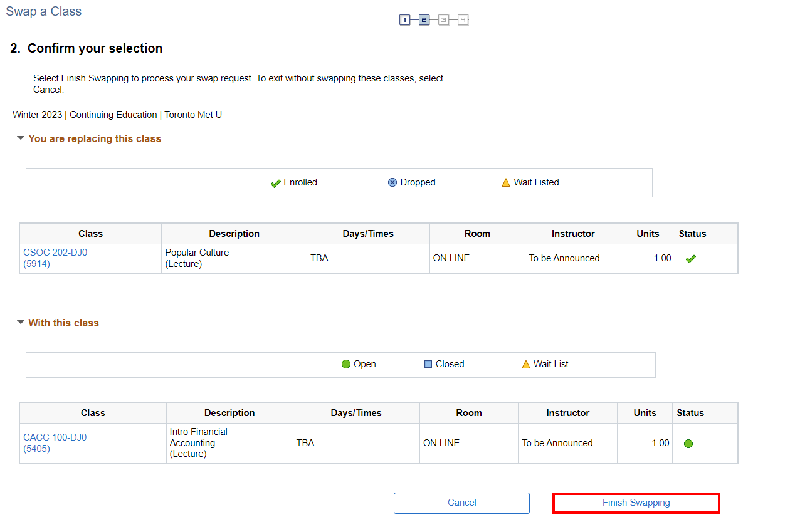The width and height of the screenshot is (790, 532).
Task: Click the green Open circle legend icon
Action: [x=346, y=364]
